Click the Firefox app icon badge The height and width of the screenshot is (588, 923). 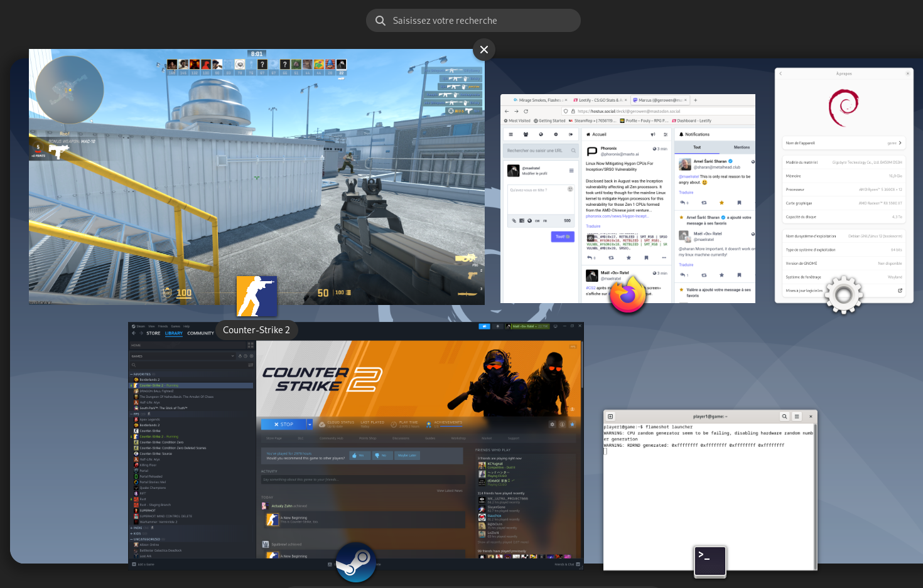[x=628, y=294]
